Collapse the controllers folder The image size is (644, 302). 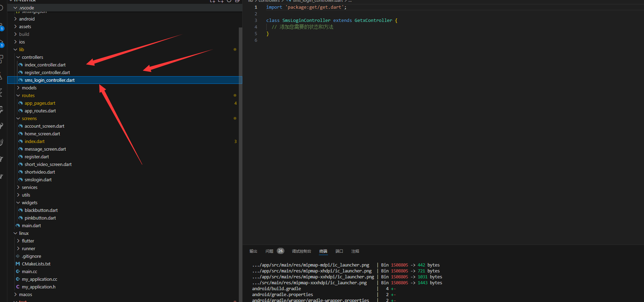click(x=18, y=57)
